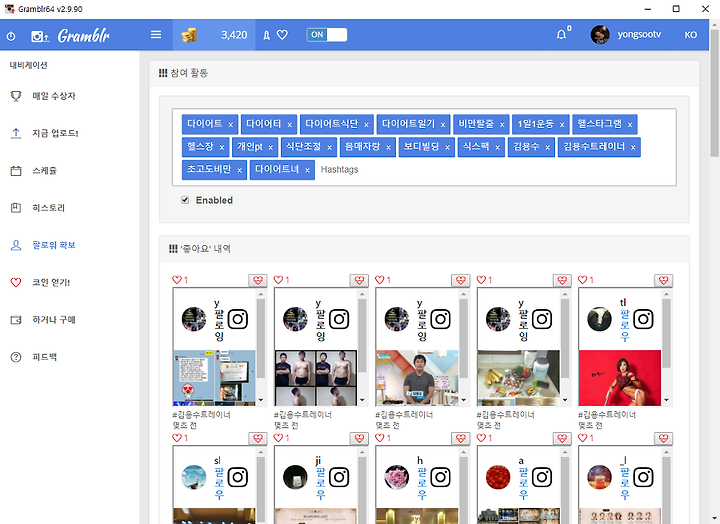Uncheck the Enabled checkbox
The image size is (720, 524).
(x=185, y=200)
